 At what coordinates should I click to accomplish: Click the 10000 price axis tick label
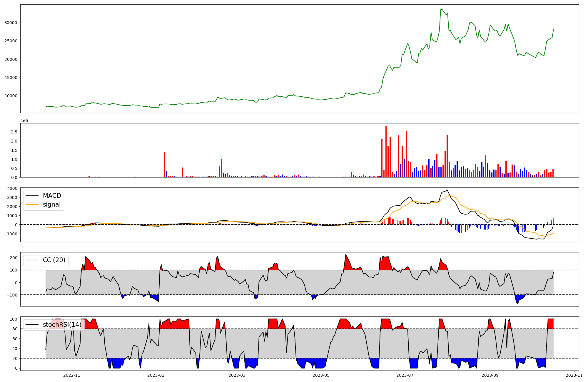[11, 96]
